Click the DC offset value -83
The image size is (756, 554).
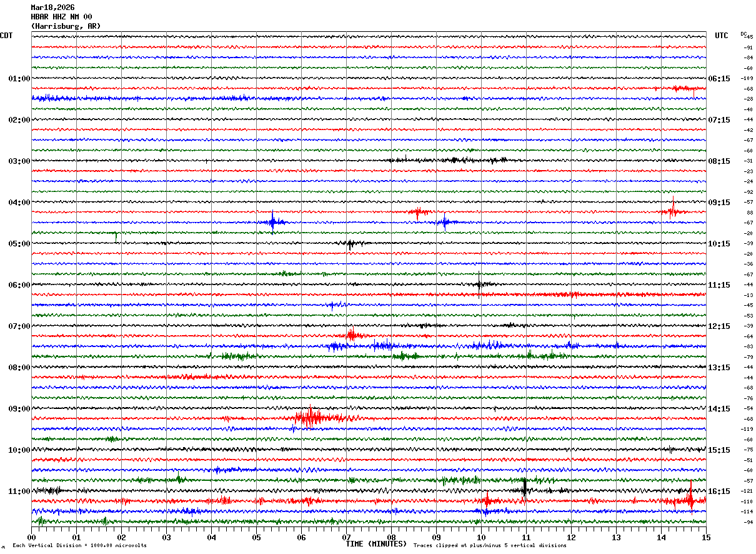coord(748,347)
